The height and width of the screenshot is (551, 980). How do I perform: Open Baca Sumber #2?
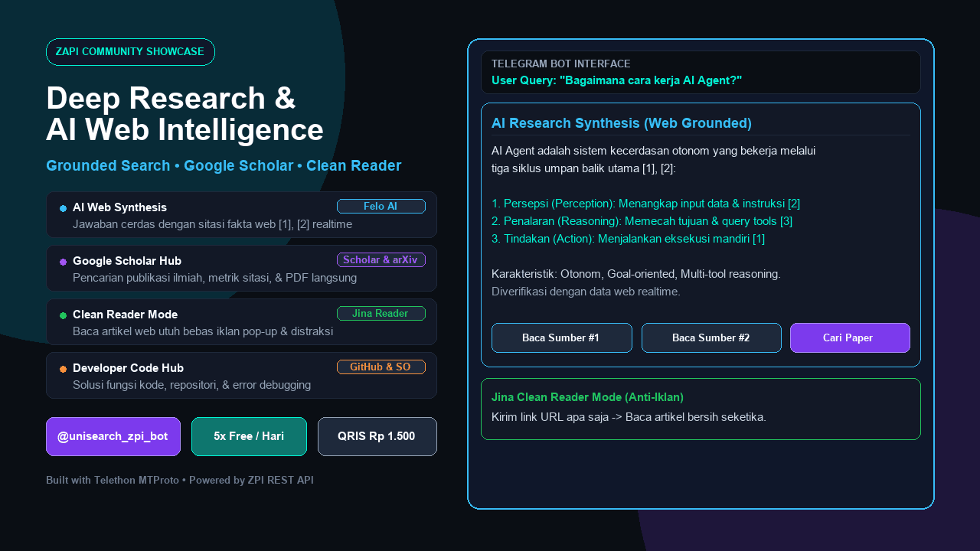click(x=711, y=338)
